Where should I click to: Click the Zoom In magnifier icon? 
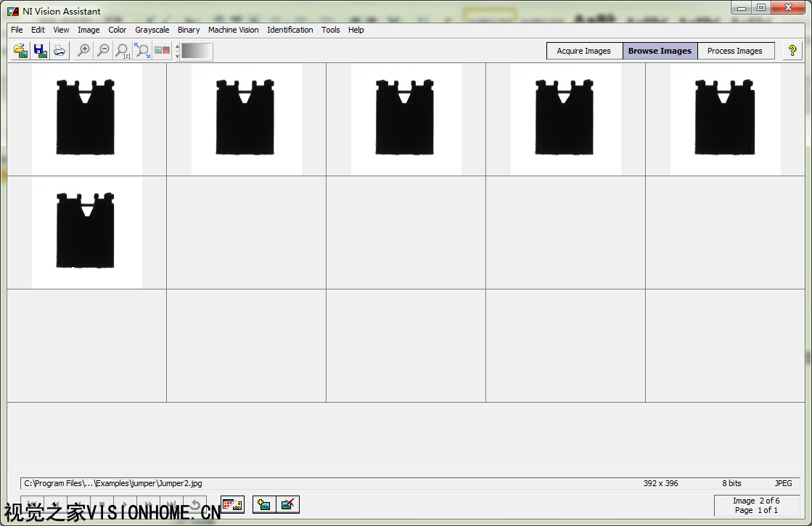[x=84, y=51]
